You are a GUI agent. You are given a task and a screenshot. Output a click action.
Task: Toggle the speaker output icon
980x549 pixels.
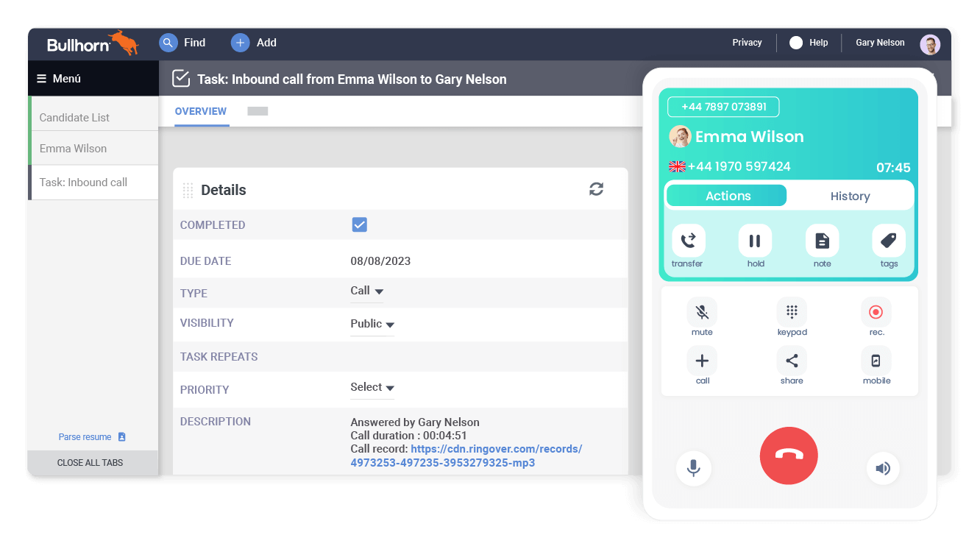coord(883,469)
